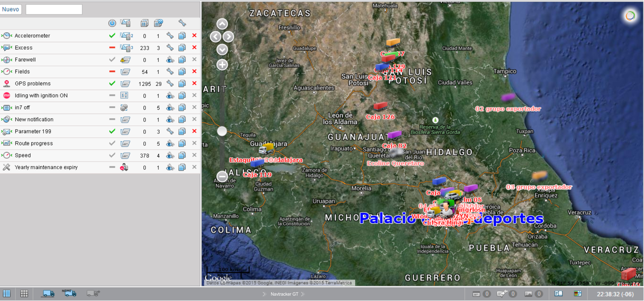644x301 pixels.
Task: Pan the map right
Action: 228,37
